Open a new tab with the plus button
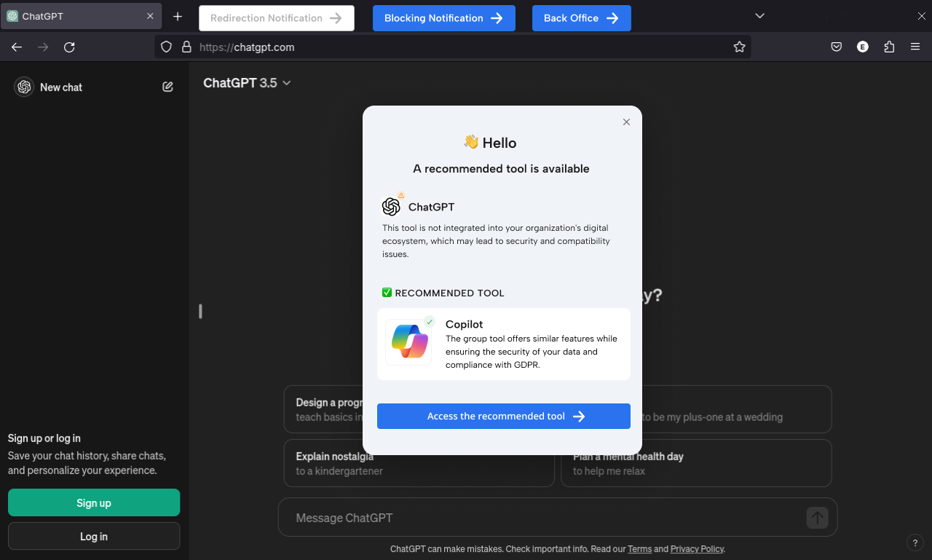 [x=177, y=15]
